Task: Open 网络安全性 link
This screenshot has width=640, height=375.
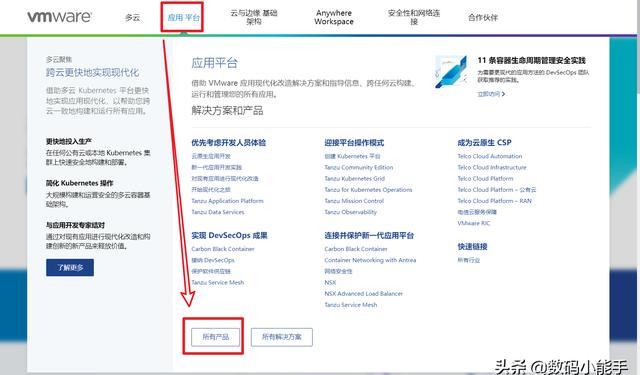Action: coord(338,271)
